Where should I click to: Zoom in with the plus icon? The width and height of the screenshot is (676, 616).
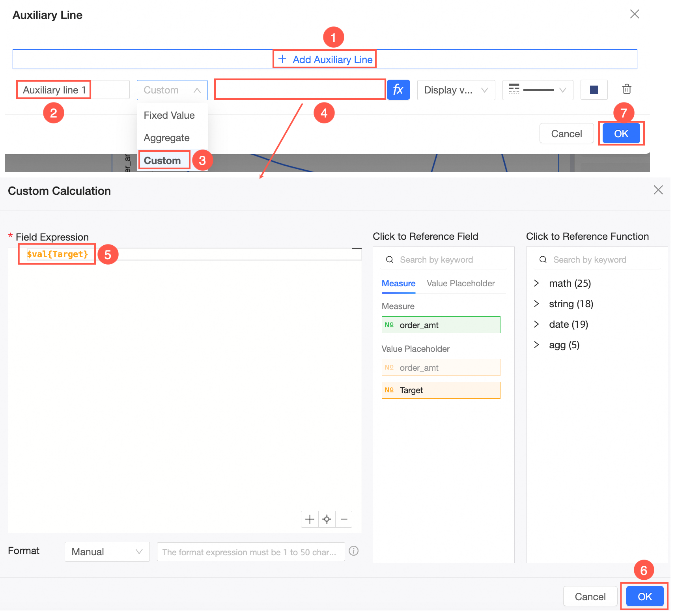pos(310,519)
